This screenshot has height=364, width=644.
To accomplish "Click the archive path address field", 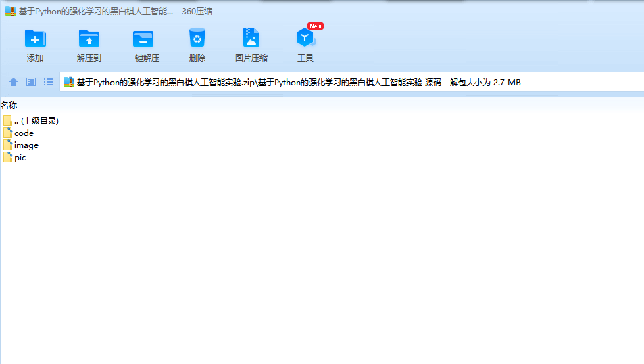I will (x=352, y=83).
